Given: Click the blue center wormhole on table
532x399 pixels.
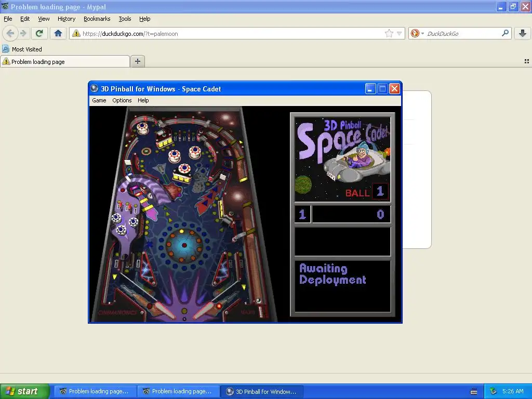Looking at the screenshot, I should click(x=183, y=245).
